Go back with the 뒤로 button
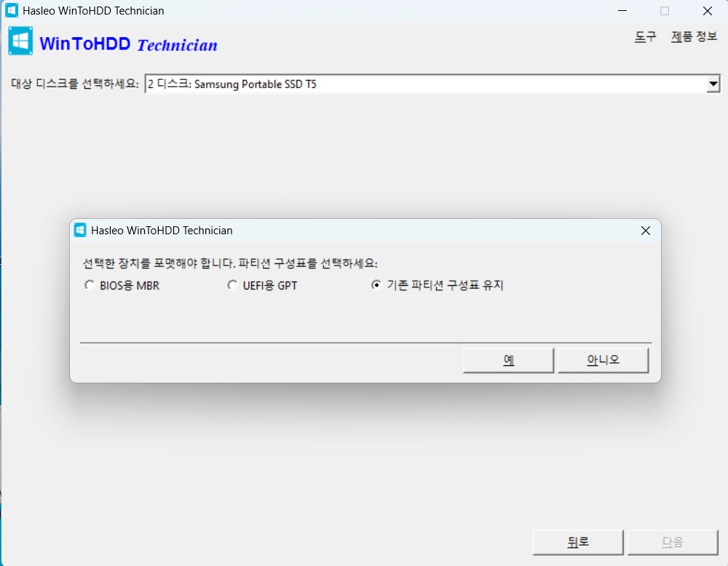The width and height of the screenshot is (728, 566). pyautogui.click(x=578, y=542)
